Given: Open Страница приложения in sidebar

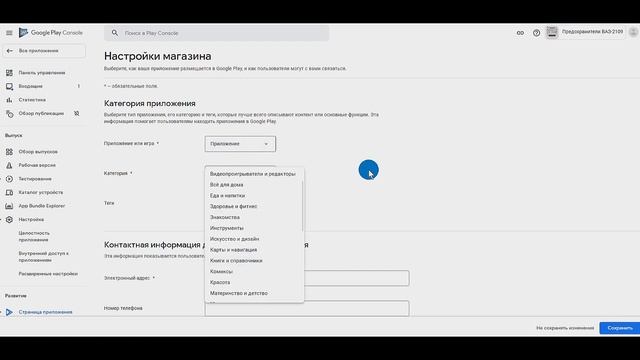Looking at the screenshot, I should point(44,312).
